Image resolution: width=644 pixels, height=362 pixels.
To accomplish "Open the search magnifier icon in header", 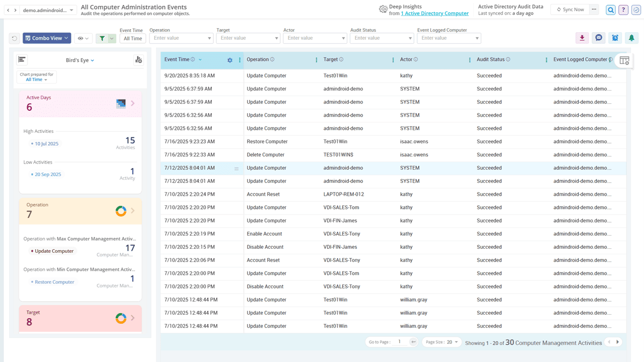I will (x=611, y=10).
